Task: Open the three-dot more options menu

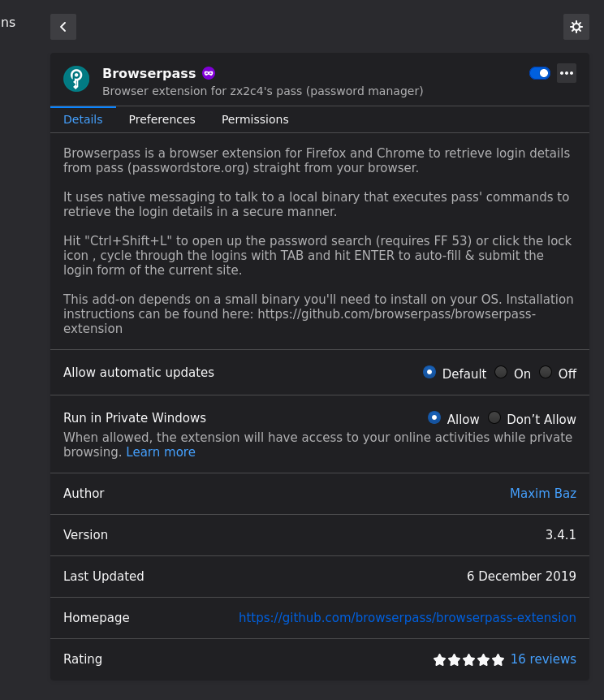Action: [567, 73]
